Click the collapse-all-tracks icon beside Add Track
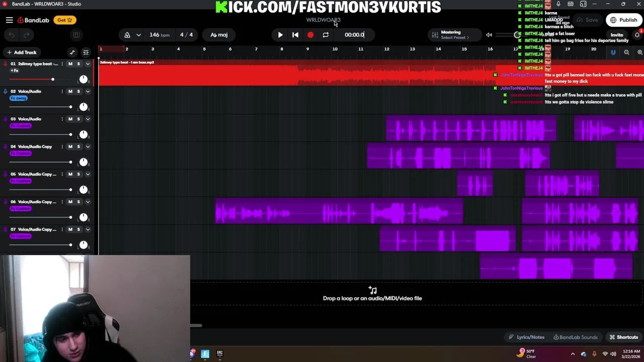This screenshot has height=362, width=644. point(86,52)
